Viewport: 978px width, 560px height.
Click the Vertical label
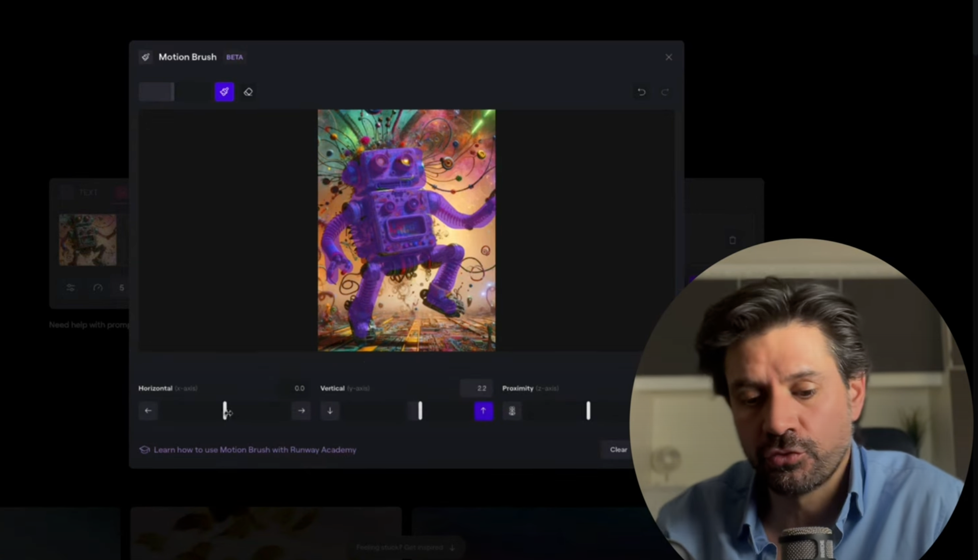click(332, 388)
